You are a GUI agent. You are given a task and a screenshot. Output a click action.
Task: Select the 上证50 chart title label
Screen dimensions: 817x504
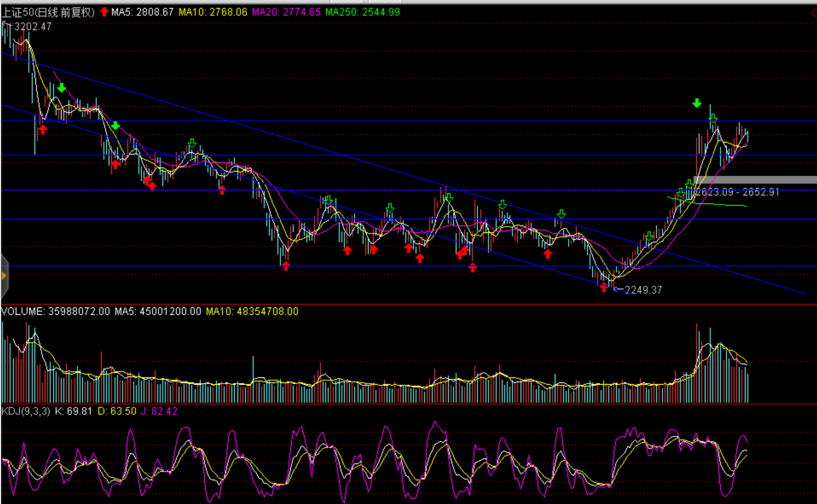click(48, 12)
